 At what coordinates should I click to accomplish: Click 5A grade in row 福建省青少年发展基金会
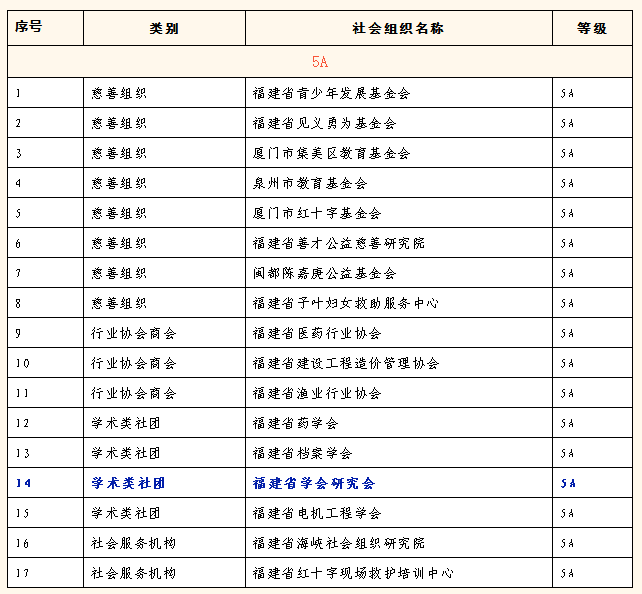[567, 93]
